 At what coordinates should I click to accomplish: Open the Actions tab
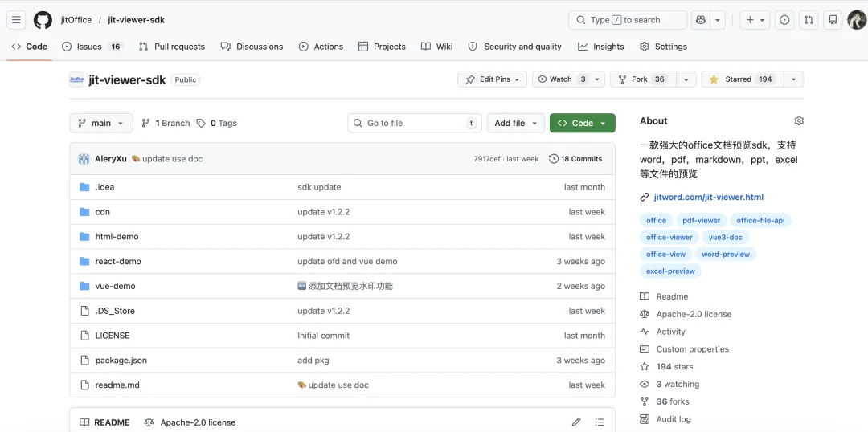click(321, 47)
